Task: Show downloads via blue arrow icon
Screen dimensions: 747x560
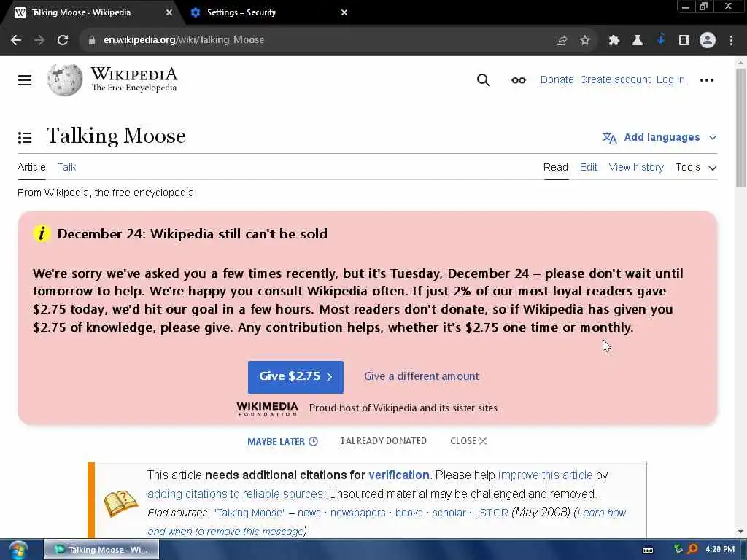Action: click(661, 39)
